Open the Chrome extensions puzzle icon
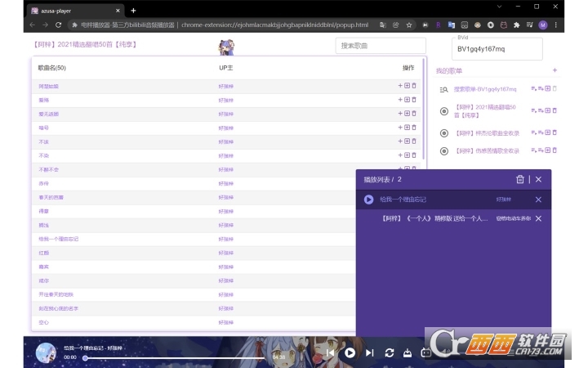Image resolution: width=588 pixels, height=368 pixels. [x=516, y=25]
